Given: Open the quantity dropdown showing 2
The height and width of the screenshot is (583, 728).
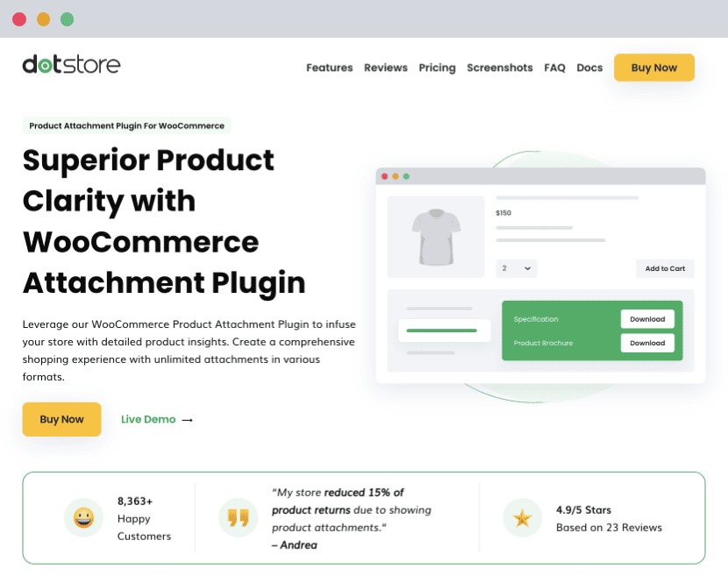Looking at the screenshot, I should [517, 268].
